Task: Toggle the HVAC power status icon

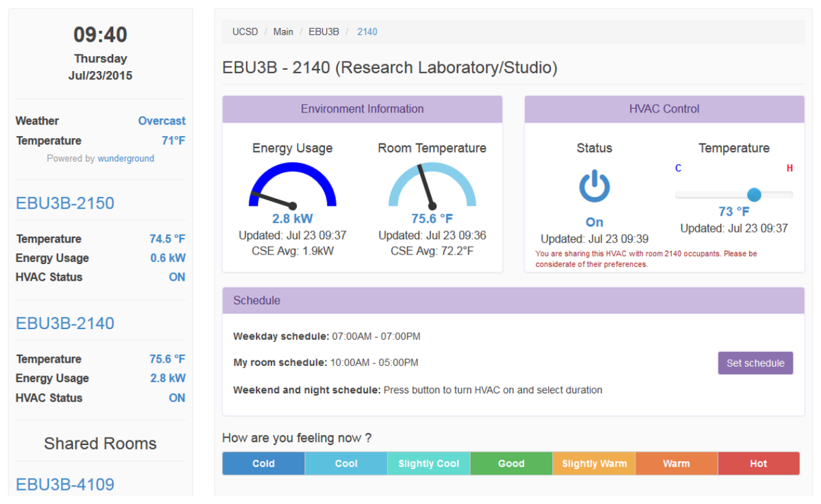Action: pyautogui.click(x=595, y=186)
